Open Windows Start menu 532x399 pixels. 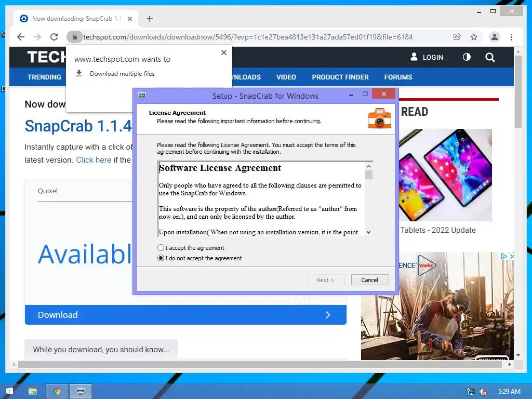[9, 391]
